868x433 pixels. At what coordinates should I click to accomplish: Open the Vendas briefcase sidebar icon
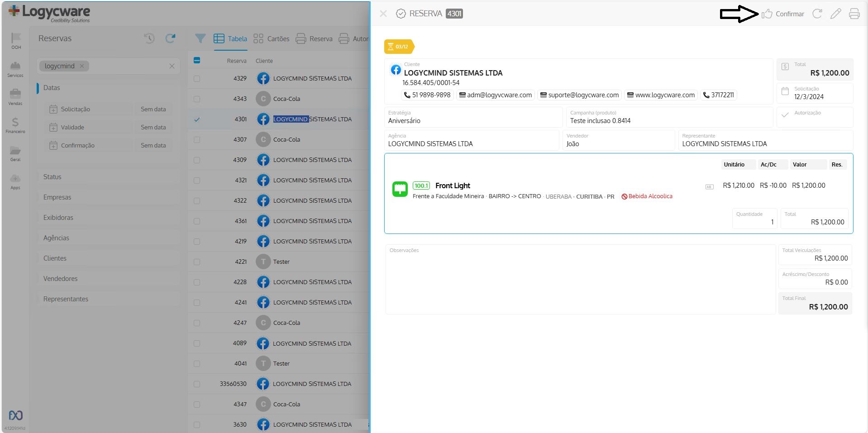(15, 97)
